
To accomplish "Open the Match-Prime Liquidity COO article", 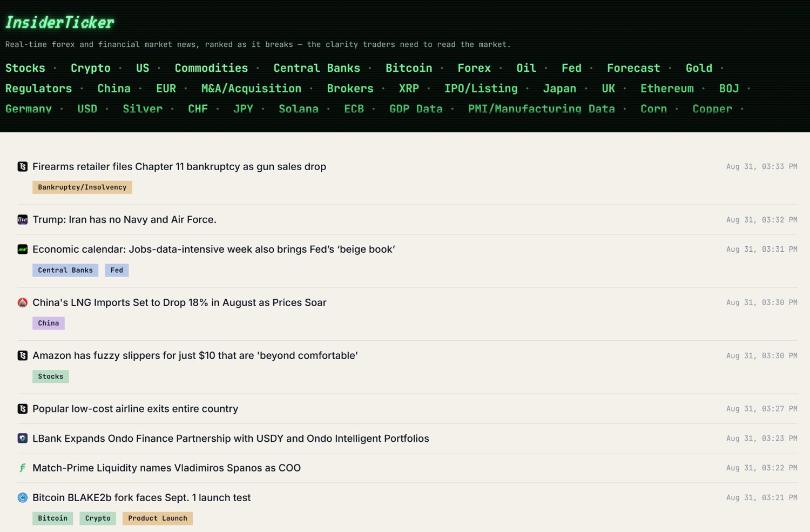I will [166, 468].
